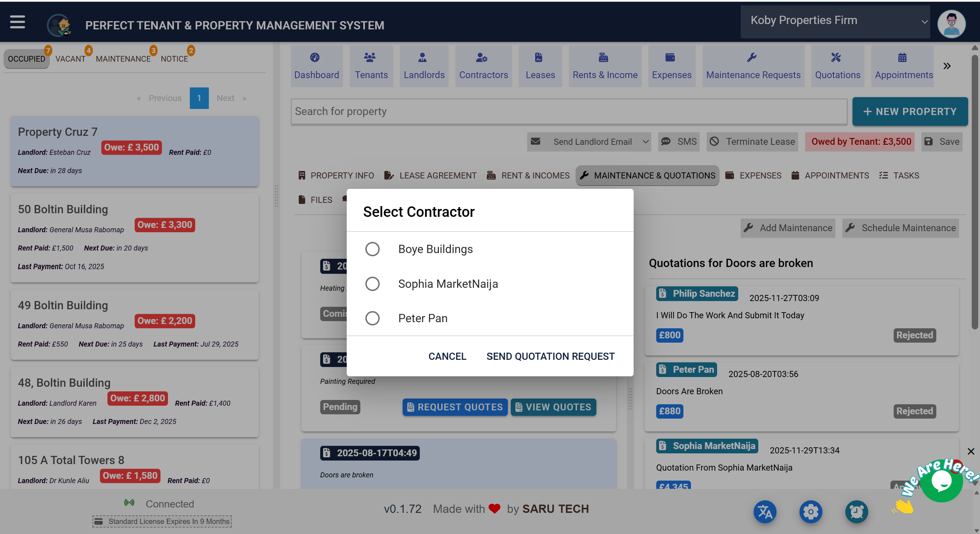Open the user avatar profile picture
The width and height of the screenshot is (980, 534).
pyautogui.click(x=951, y=24)
